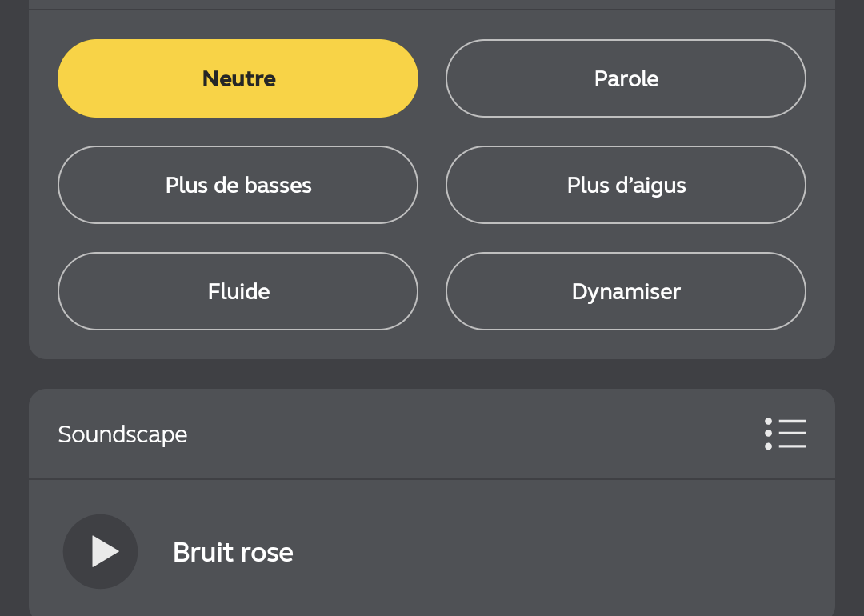The height and width of the screenshot is (616, 864).
Task: Click the dark circle around play icon
Action: [100, 551]
